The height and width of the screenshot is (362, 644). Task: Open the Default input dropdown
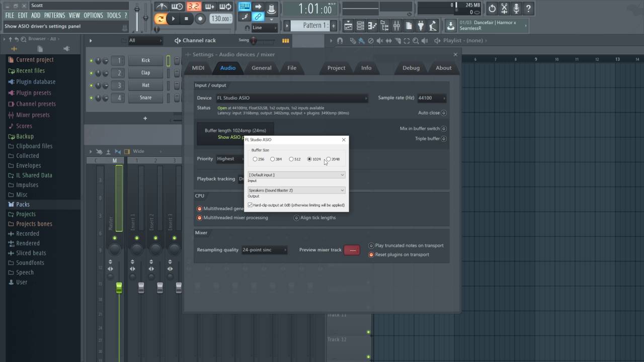tap(296, 175)
